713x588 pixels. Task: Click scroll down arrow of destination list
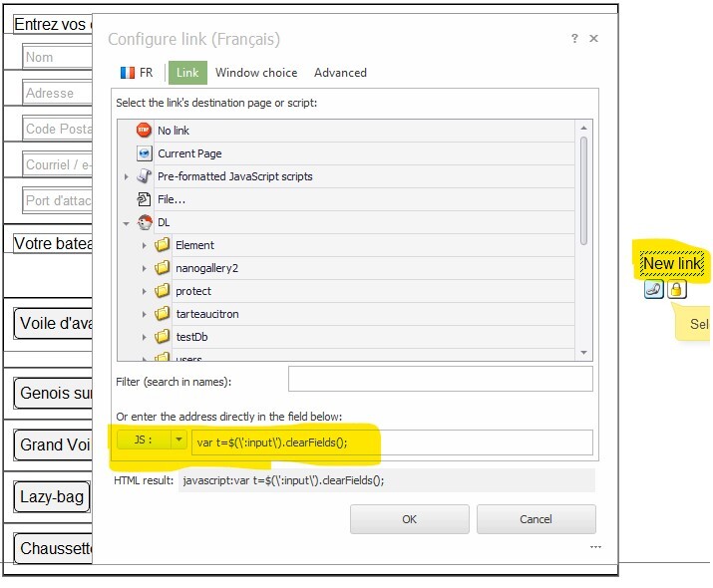pos(583,353)
